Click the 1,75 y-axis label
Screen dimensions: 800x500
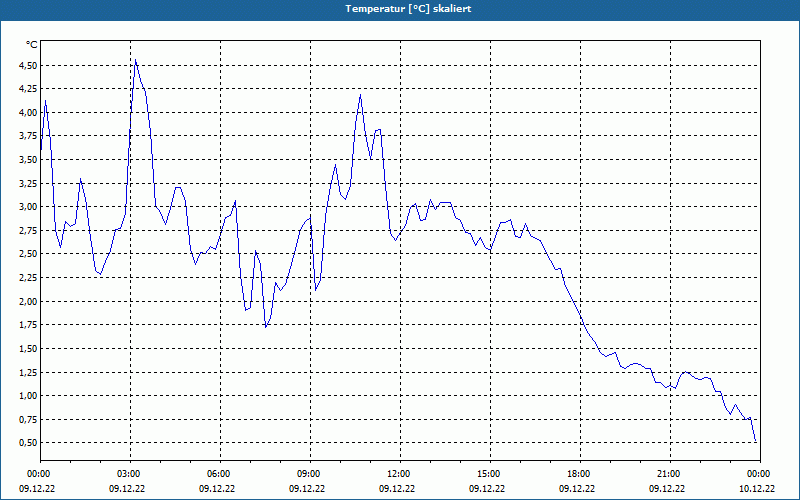[29, 324]
